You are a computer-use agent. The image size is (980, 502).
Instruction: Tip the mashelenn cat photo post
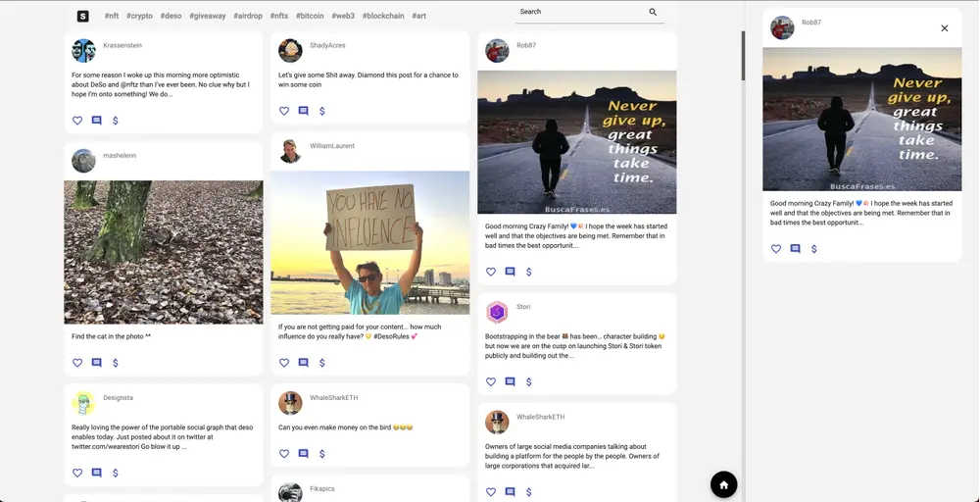116,363
